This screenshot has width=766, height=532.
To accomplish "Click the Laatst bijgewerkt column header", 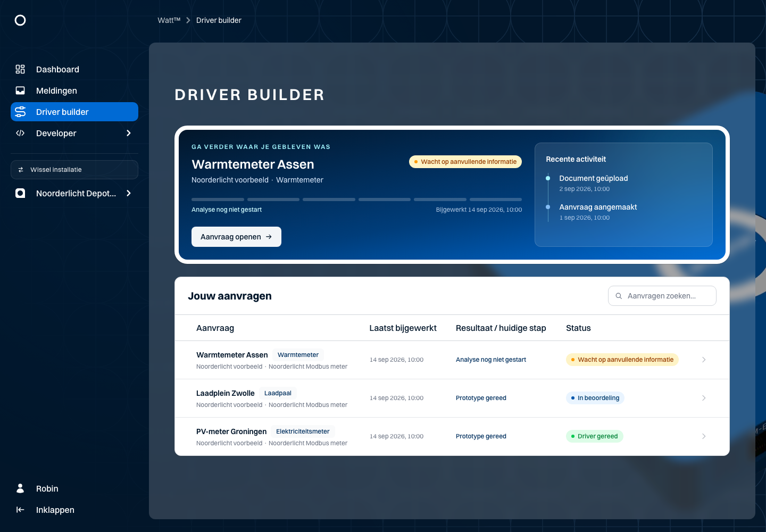I will click(403, 328).
